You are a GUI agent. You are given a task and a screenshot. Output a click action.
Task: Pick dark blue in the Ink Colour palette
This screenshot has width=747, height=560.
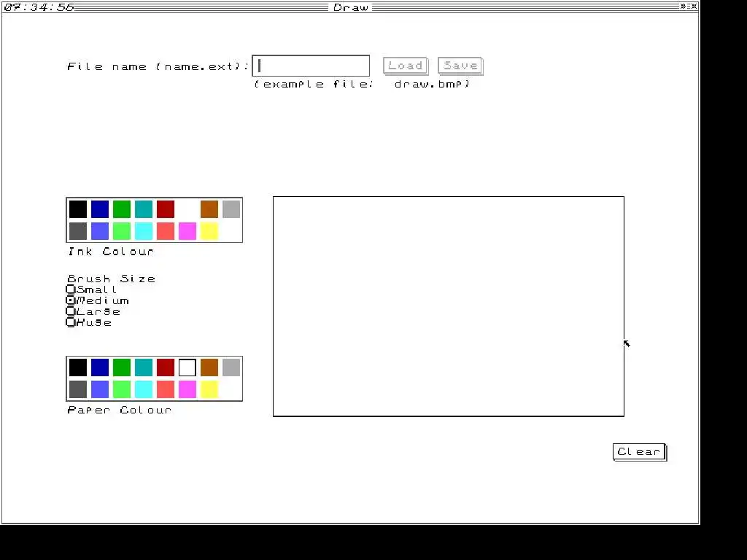point(100,209)
